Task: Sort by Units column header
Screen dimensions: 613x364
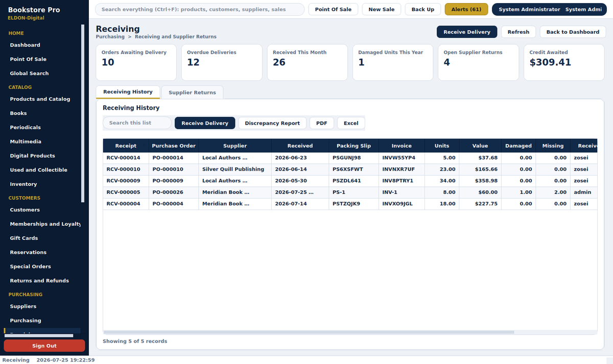Action: click(442, 145)
